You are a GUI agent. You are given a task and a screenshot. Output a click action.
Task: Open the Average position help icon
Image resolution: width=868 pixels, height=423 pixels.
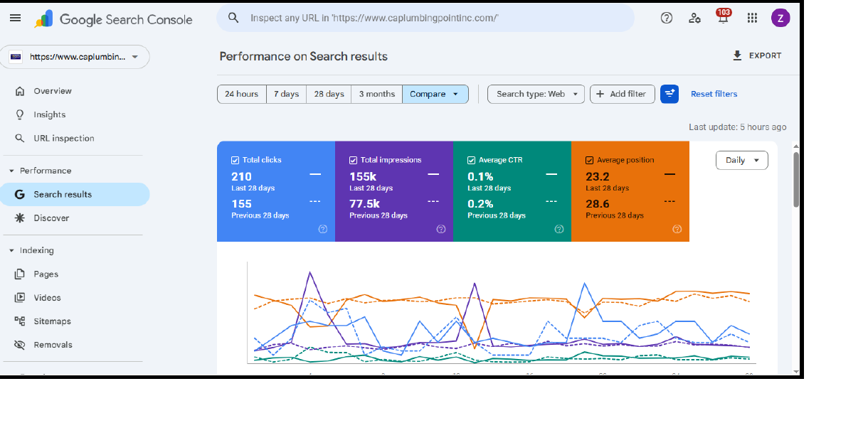(x=677, y=229)
